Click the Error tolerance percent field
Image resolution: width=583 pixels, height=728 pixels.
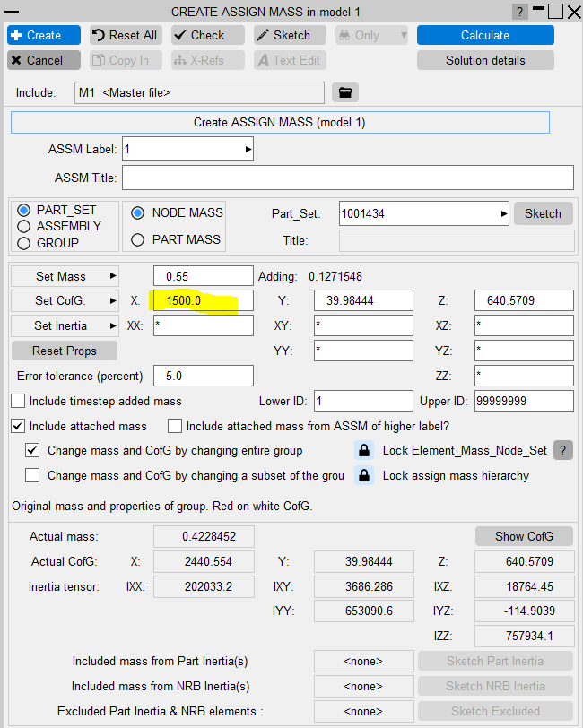(204, 376)
